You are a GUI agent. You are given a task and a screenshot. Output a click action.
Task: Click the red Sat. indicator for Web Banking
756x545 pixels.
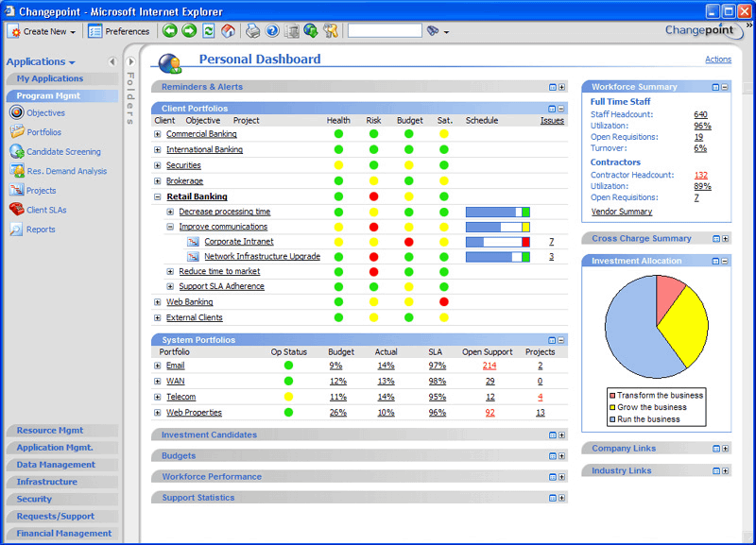[x=444, y=301]
